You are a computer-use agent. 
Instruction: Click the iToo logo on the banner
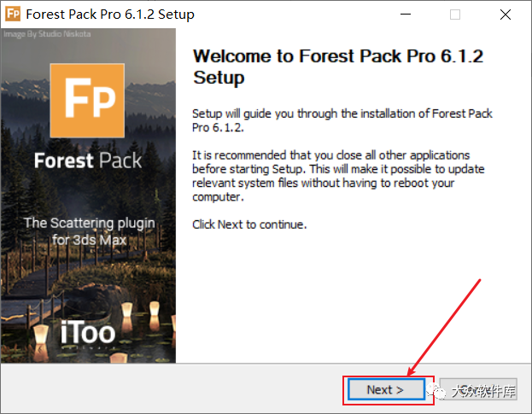click(x=89, y=331)
